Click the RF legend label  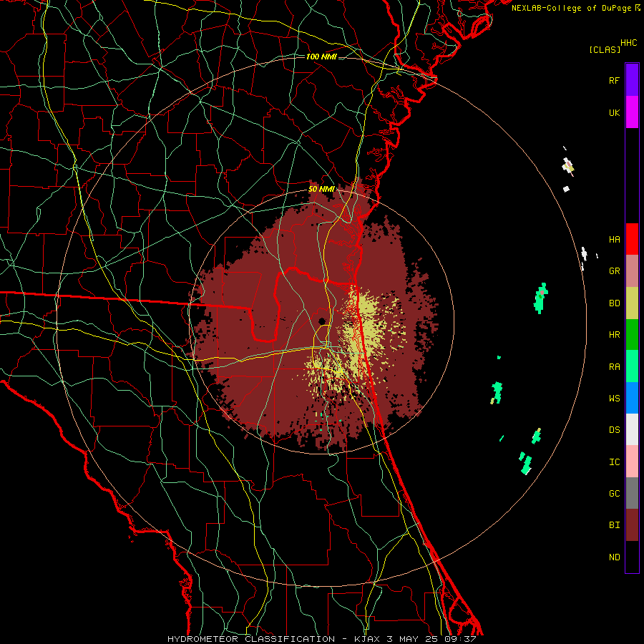coord(614,80)
